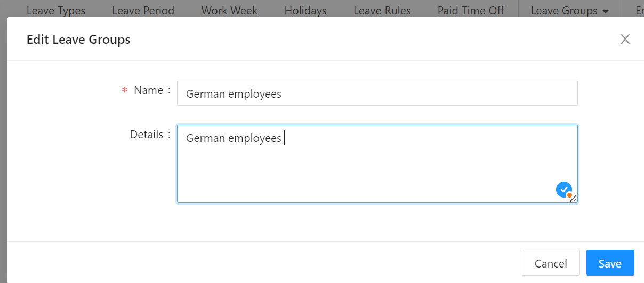
Task: Switch to the Leave Types tab
Action: tap(56, 11)
